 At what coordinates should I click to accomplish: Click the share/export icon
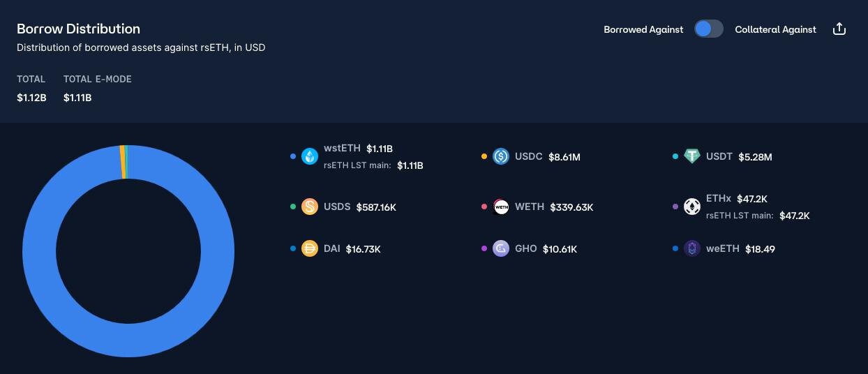[839, 29]
